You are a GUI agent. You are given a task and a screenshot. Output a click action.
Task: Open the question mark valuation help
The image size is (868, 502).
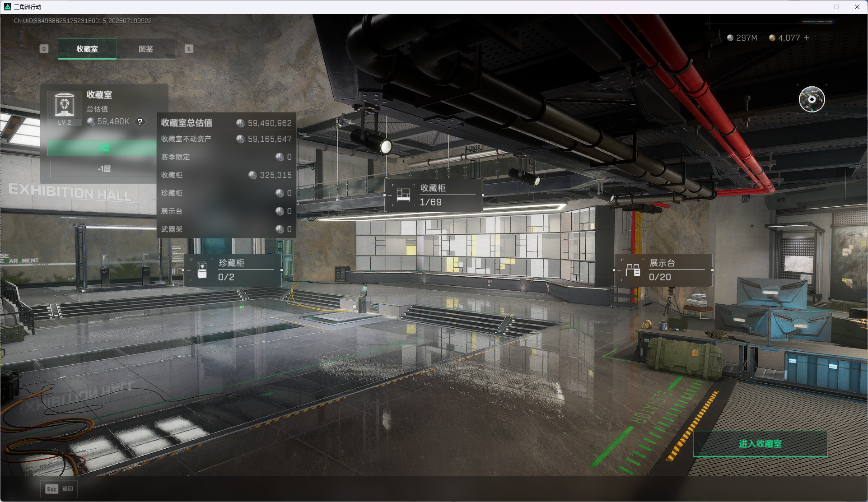(x=140, y=122)
